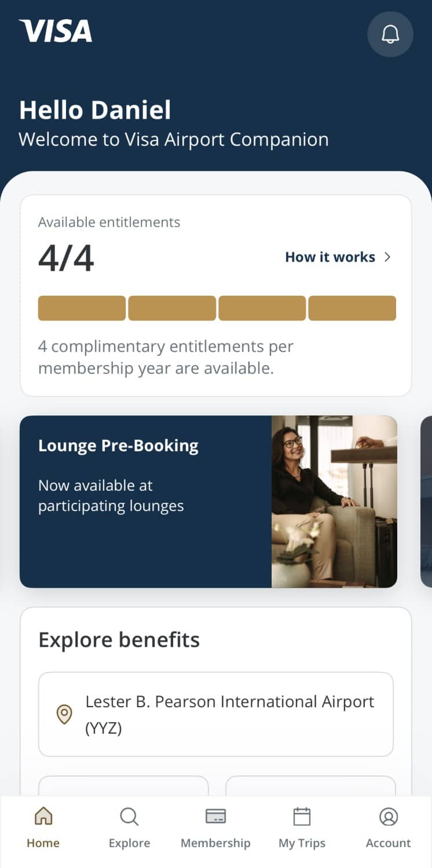The width and height of the screenshot is (432, 868).
Task: Tap the My Trips calendar icon
Action: (x=302, y=816)
